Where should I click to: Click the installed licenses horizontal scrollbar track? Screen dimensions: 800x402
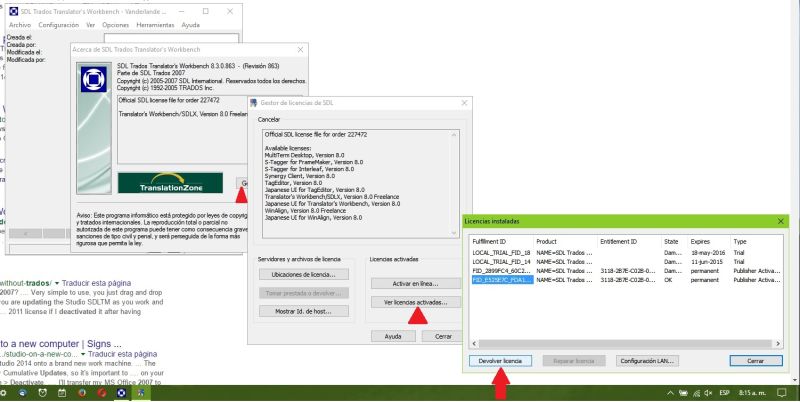coord(626,344)
